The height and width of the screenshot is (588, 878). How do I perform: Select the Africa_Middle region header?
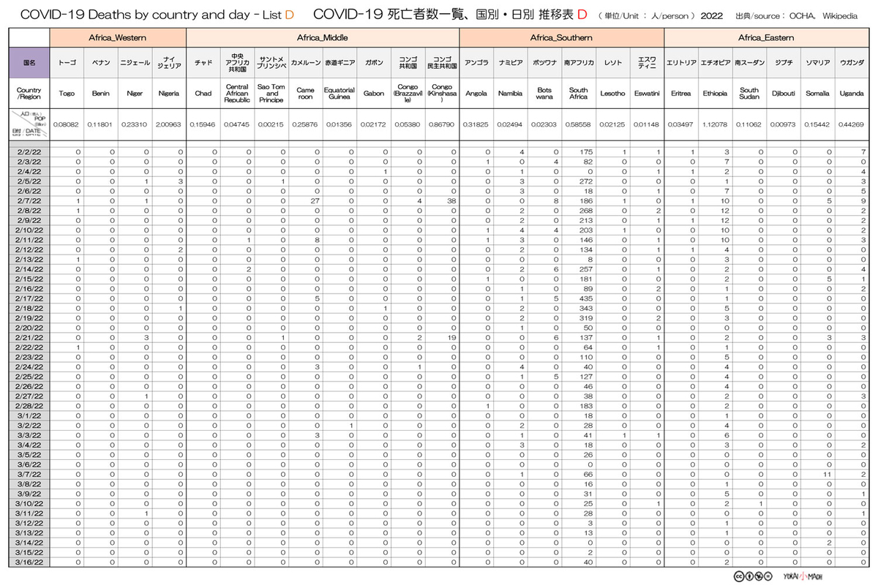(x=323, y=37)
